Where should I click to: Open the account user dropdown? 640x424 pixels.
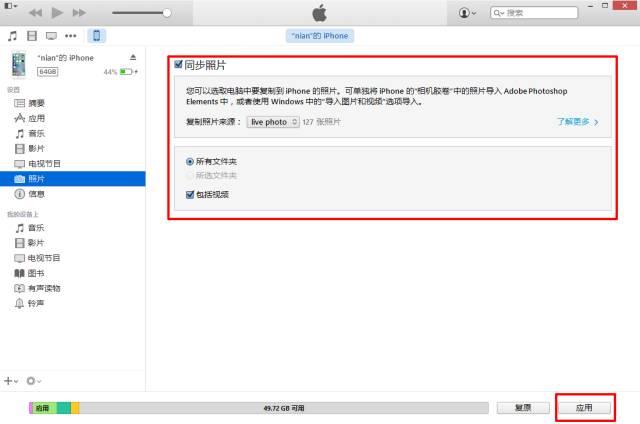(x=467, y=13)
